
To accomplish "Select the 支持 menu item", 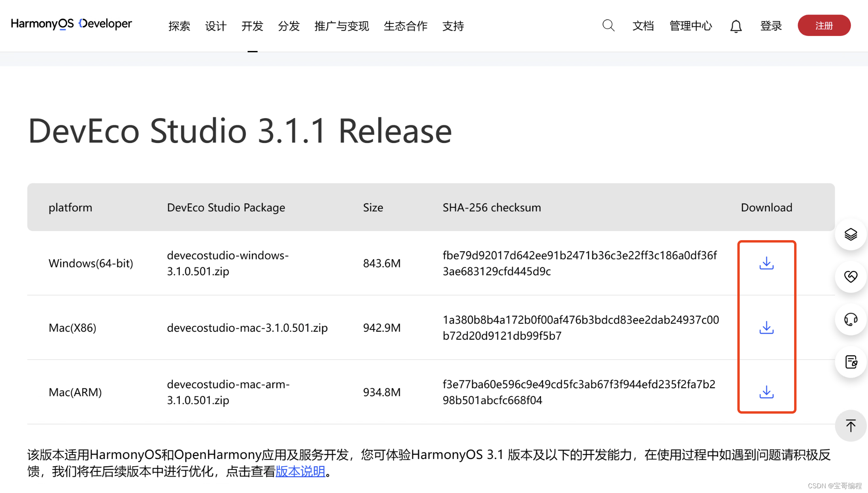I will pos(453,26).
